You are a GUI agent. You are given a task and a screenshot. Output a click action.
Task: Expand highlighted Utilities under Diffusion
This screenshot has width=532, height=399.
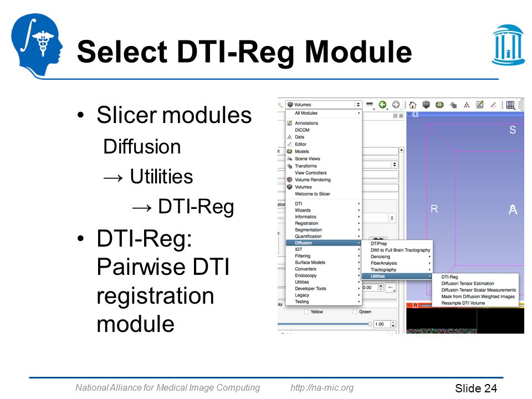coord(397,276)
